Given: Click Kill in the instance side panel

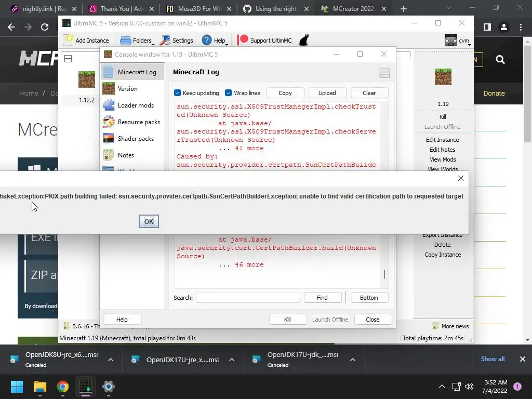Looking at the screenshot, I should click(443, 117).
